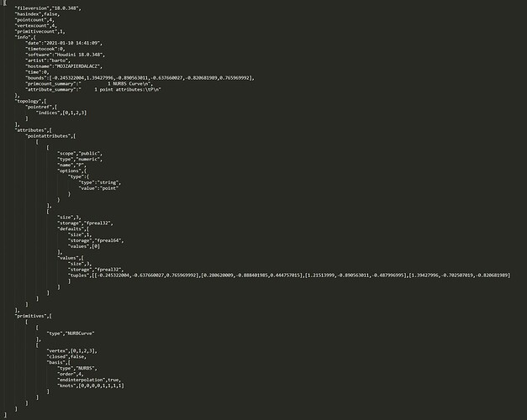Click the "date" value 2021-01-10 14:41:09
Viewport: 527px width, 420px height.
(x=72, y=43)
